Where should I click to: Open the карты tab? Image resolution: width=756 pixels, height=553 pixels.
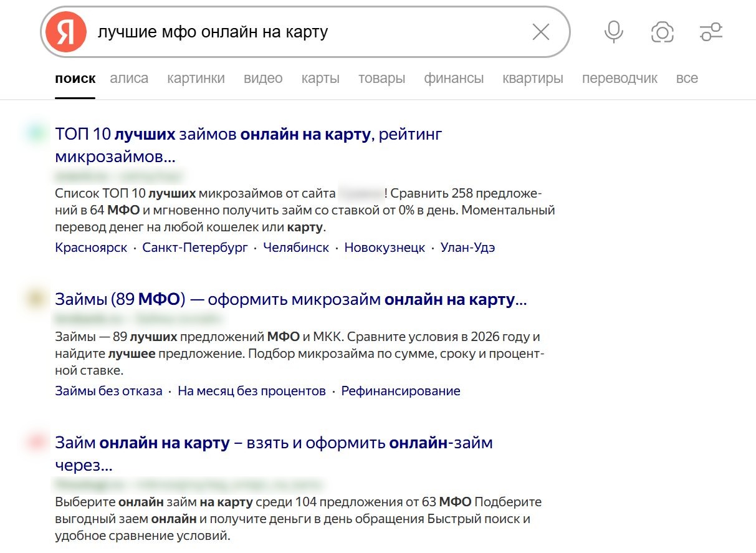320,79
